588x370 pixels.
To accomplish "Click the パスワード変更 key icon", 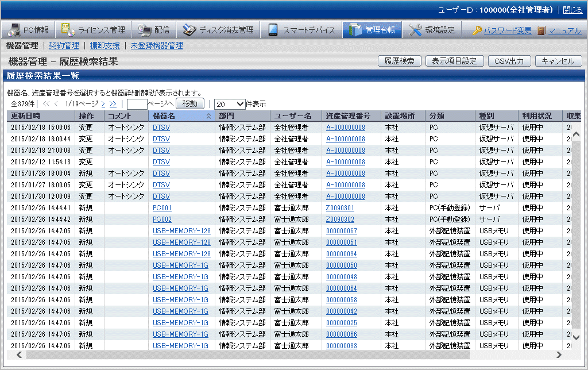I will pos(477,30).
